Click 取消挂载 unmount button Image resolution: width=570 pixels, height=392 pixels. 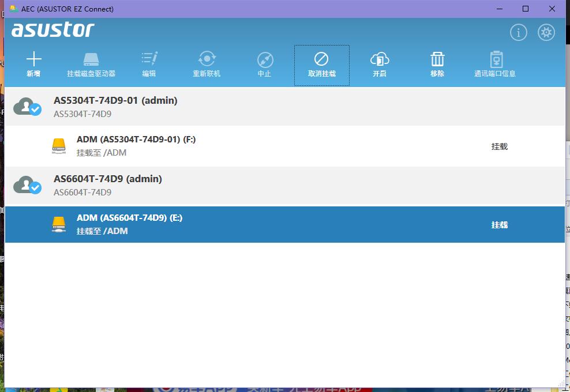point(322,65)
